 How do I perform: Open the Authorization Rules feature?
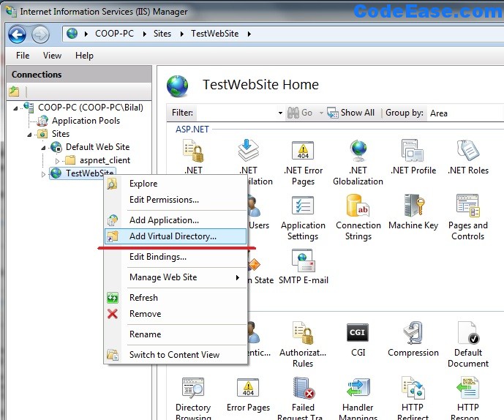coord(303,345)
